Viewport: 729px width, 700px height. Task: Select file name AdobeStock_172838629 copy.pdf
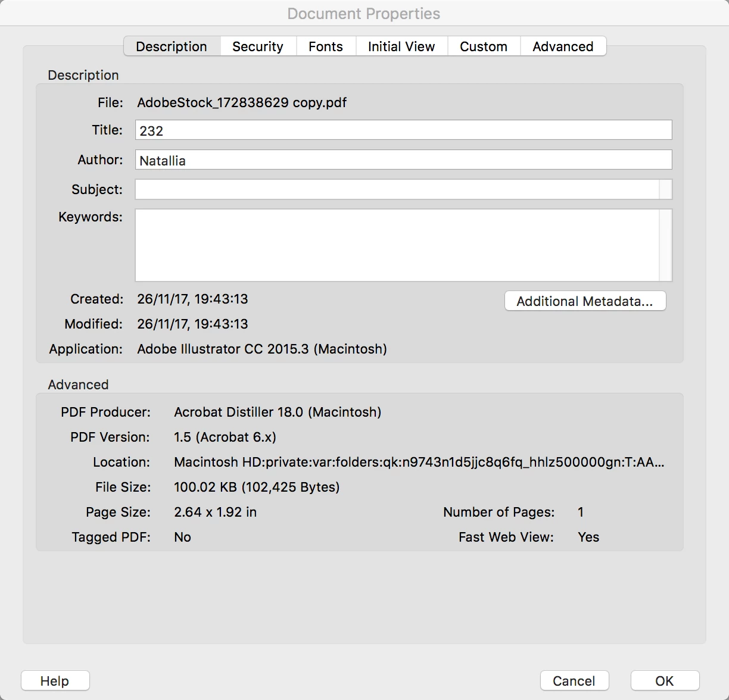click(242, 102)
